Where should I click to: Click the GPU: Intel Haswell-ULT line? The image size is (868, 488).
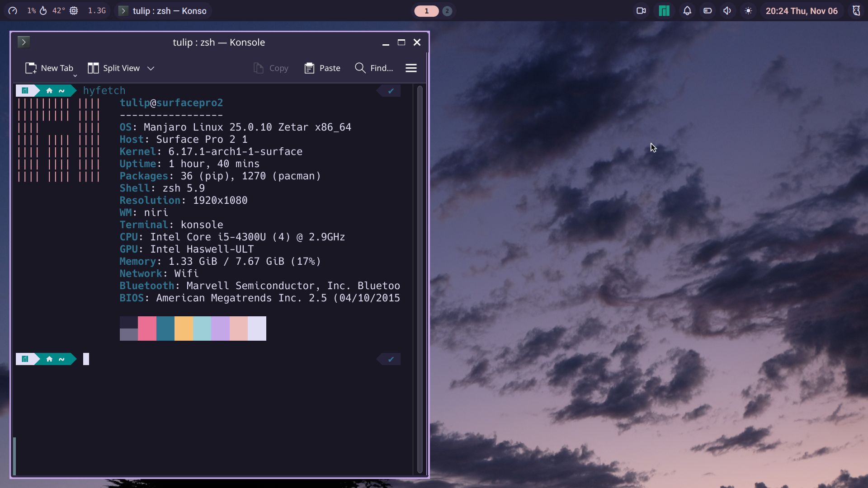click(x=187, y=249)
